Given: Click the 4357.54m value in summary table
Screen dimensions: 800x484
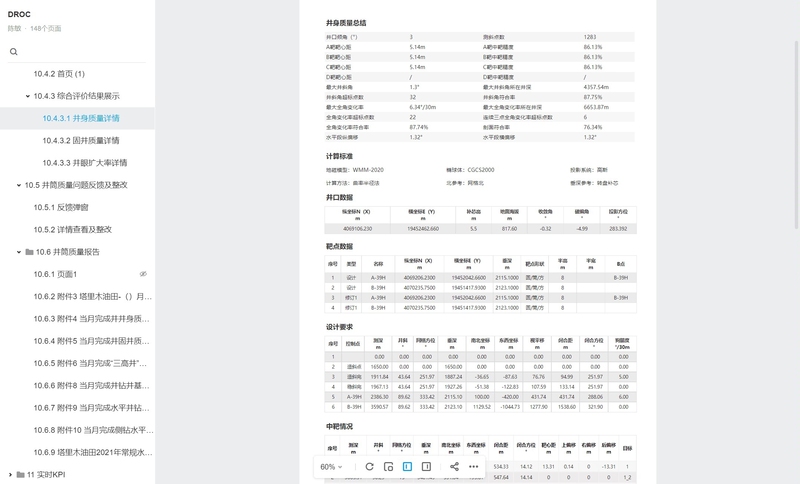Looking at the screenshot, I should [596, 87].
